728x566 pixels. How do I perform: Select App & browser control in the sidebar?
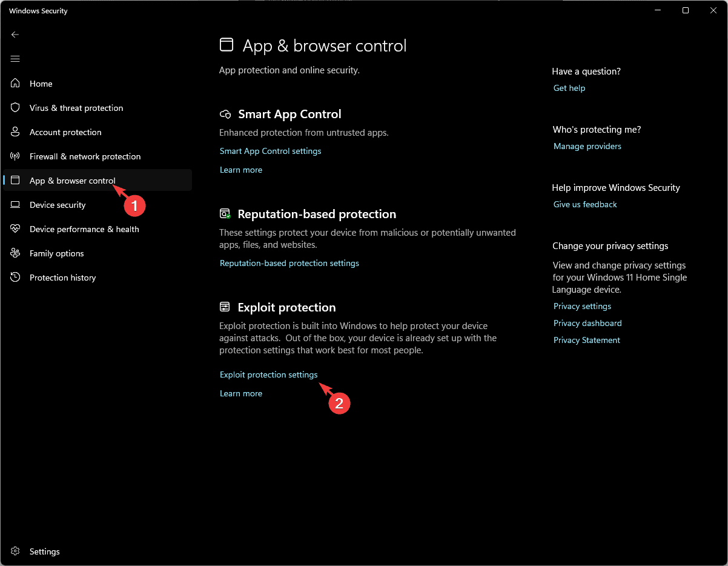[x=72, y=180]
